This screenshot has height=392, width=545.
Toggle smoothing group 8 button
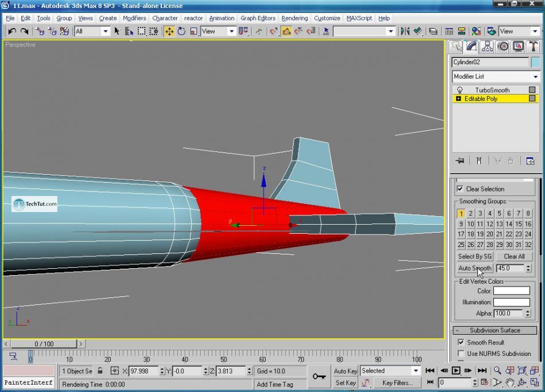pyautogui.click(x=528, y=213)
